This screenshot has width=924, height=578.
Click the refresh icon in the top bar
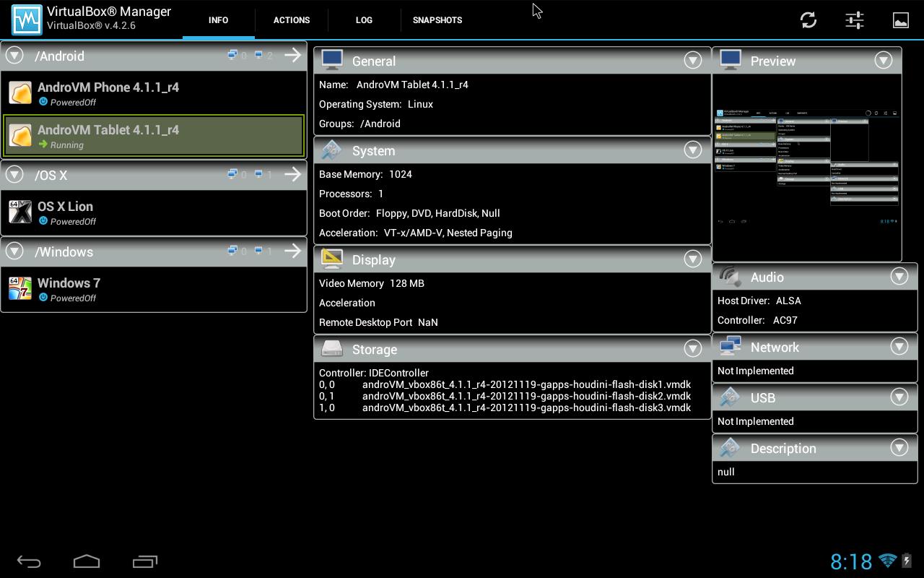tap(808, 20)
